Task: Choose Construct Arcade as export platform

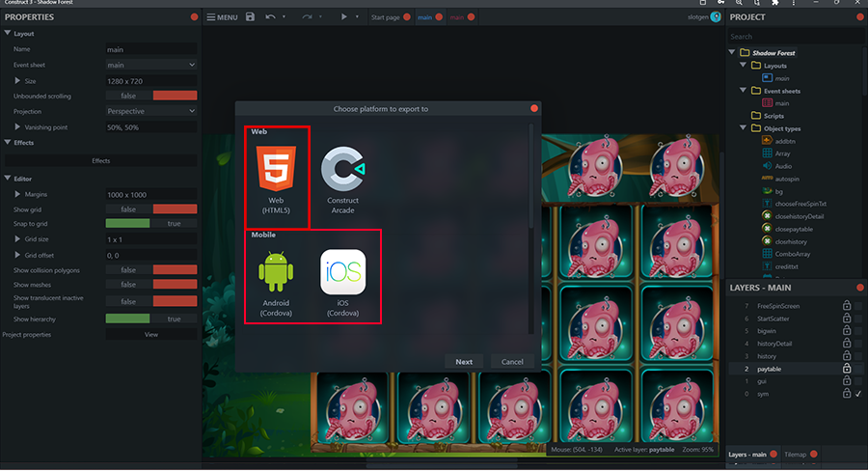Action: [342, 180]
